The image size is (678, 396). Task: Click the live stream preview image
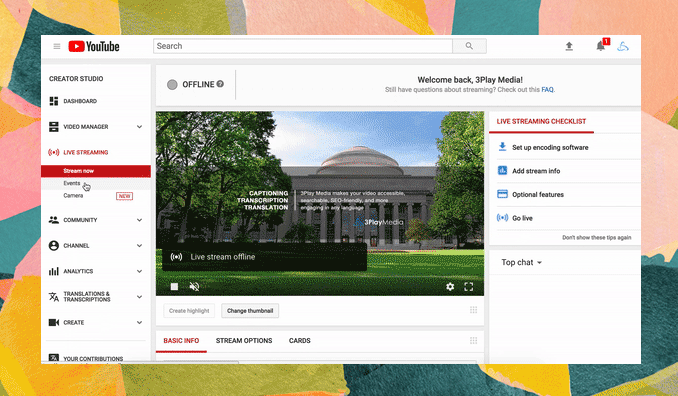click(x=320, y=204)
